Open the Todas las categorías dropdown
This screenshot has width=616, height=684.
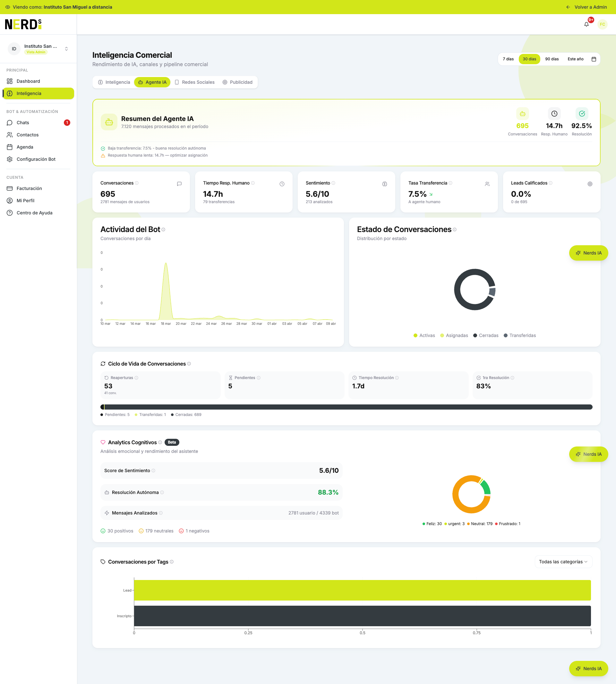pyautogui.click(x=563, y=562)
